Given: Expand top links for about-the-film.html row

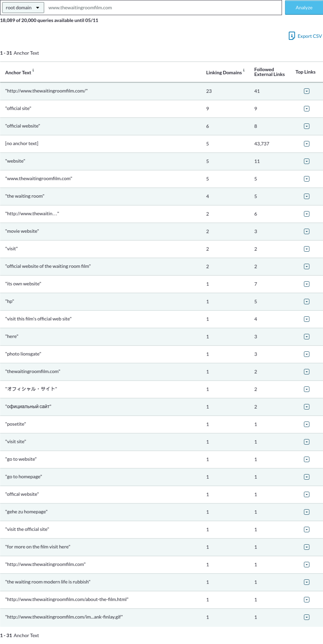Looking at the screenshot, I should tap(307, 600).
